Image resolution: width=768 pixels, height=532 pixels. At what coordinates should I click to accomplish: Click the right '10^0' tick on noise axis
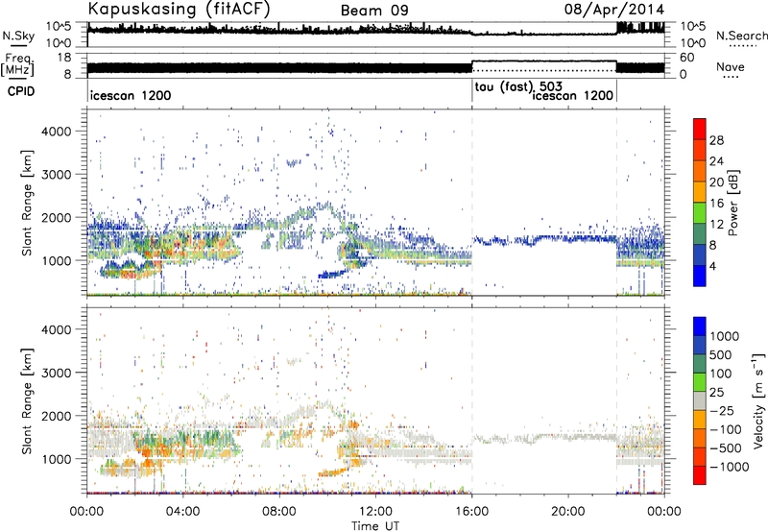pos(693,43)
